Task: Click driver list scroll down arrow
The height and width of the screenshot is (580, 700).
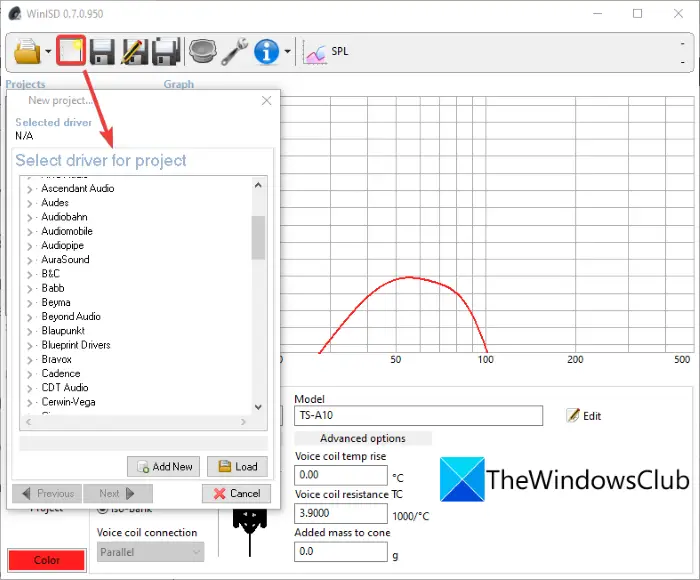Action: [258, 407]
